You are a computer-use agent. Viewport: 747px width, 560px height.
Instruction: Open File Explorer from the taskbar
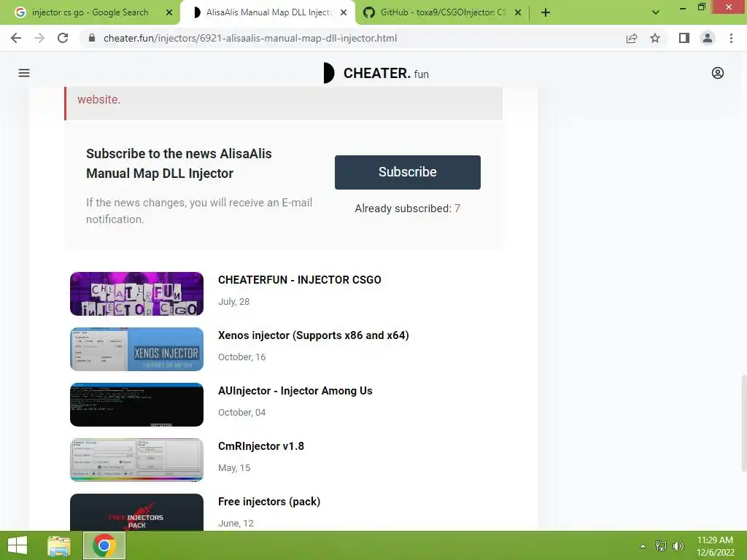[59, 545]
